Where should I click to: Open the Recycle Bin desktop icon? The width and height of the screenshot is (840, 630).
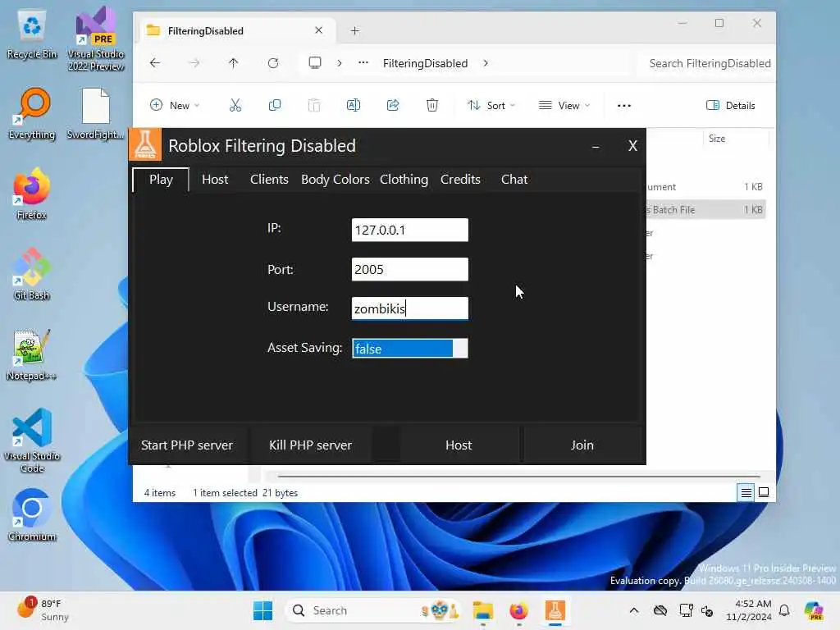(32, 34)
